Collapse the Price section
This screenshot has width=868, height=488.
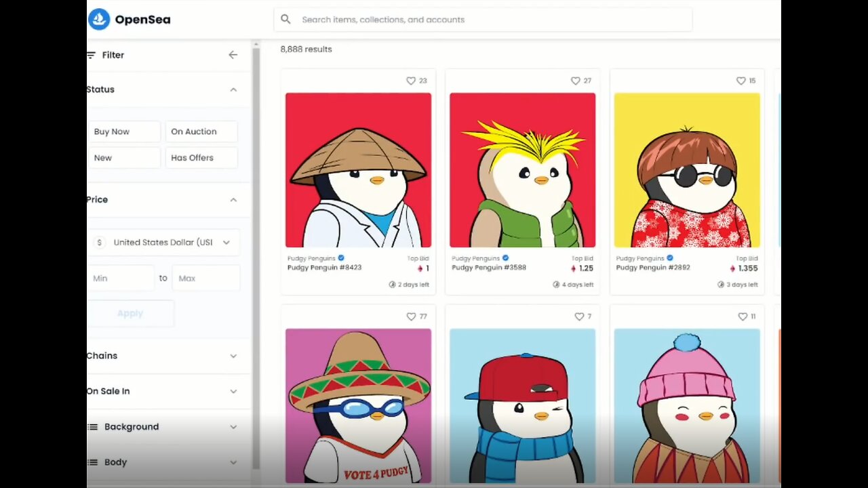point(233,200)
